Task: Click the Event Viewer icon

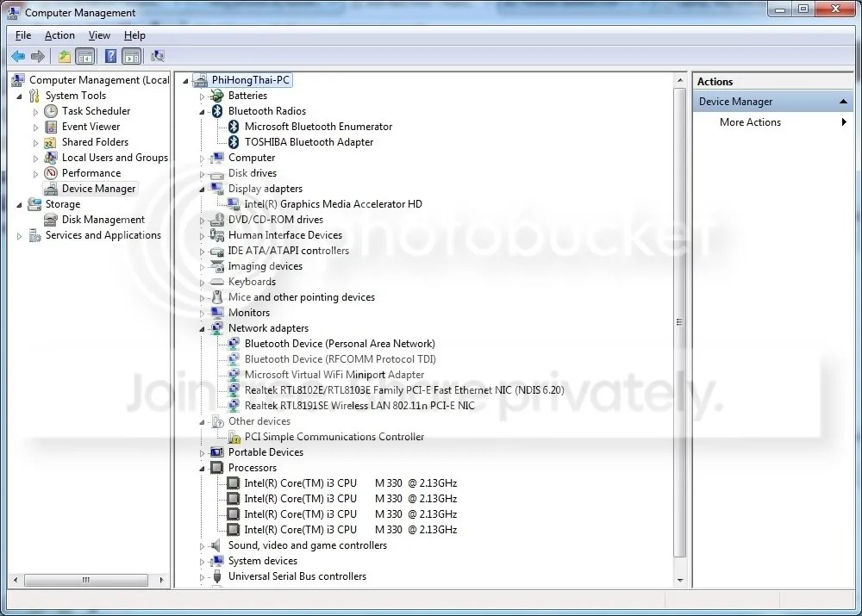Action: point(51,127)
